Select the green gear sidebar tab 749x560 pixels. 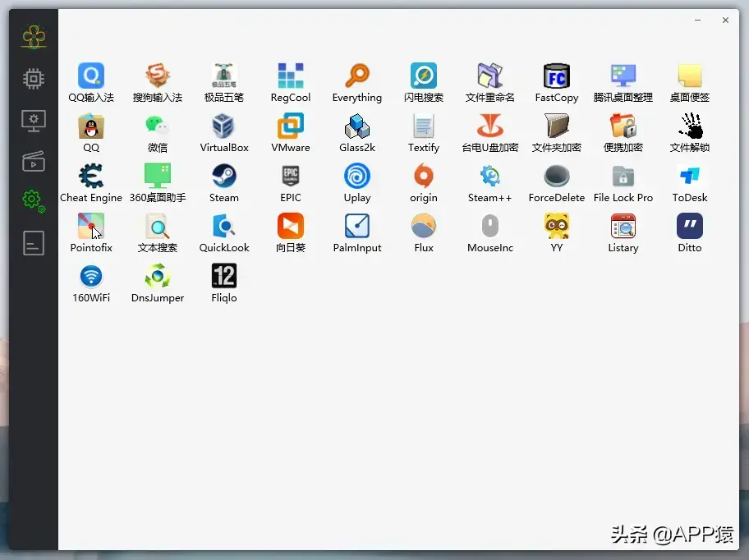click(34, 200)
